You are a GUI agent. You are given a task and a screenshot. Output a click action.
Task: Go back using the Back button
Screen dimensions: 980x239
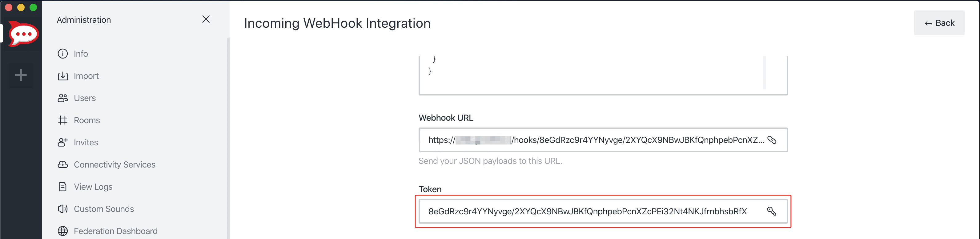tap(939, 23)
